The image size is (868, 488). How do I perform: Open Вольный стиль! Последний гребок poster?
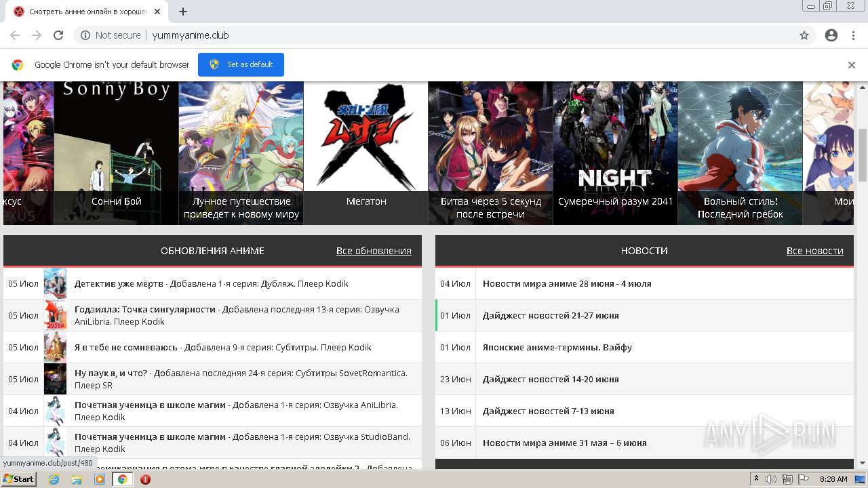740,153
